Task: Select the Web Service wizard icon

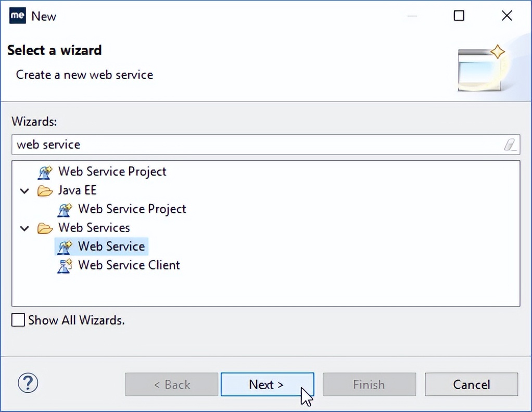Action: pos(65,247)
